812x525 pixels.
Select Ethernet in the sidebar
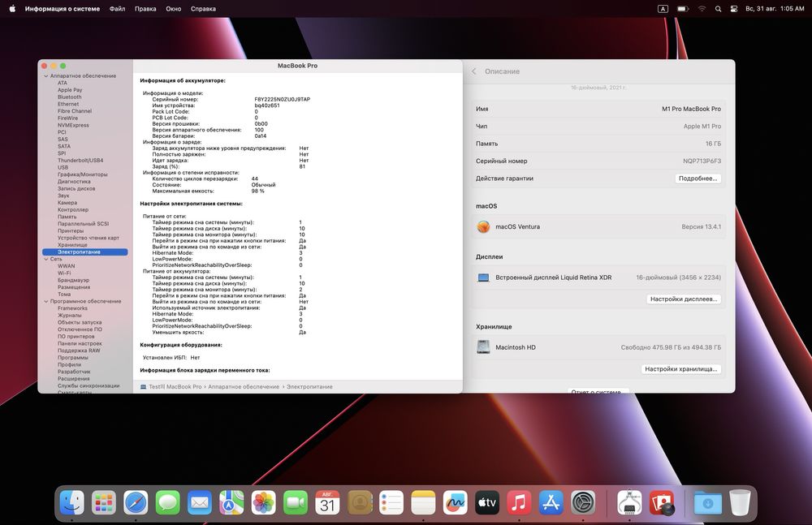click(x=68, y=104)
